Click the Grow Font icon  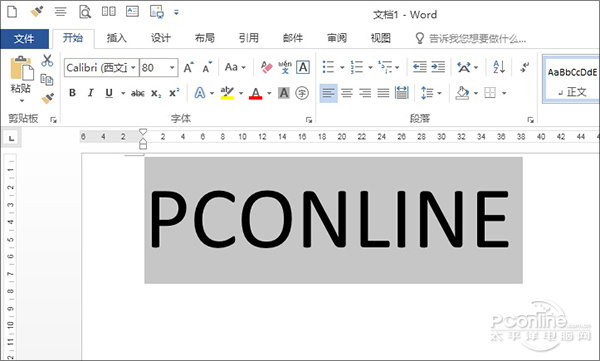[189, 67]
